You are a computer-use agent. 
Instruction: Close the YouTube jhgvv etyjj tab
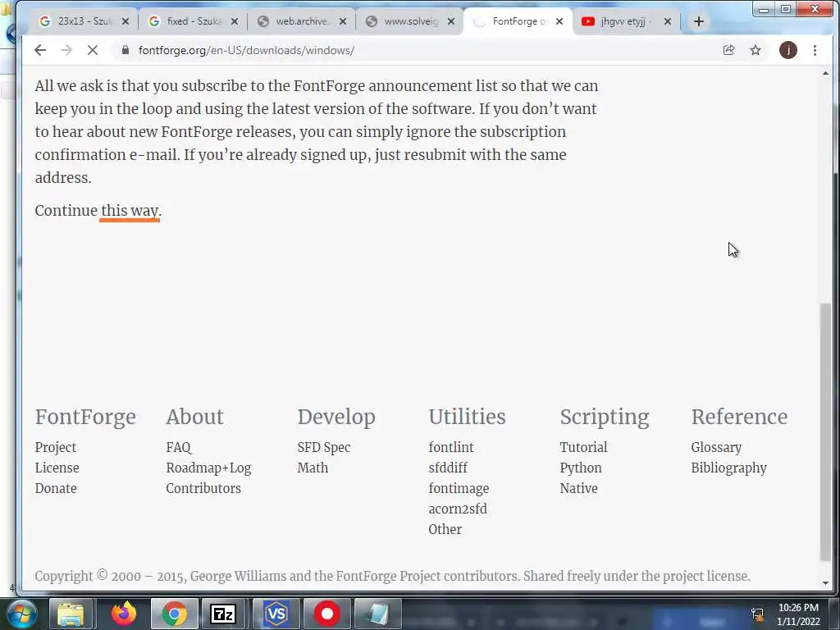point(668,21)
